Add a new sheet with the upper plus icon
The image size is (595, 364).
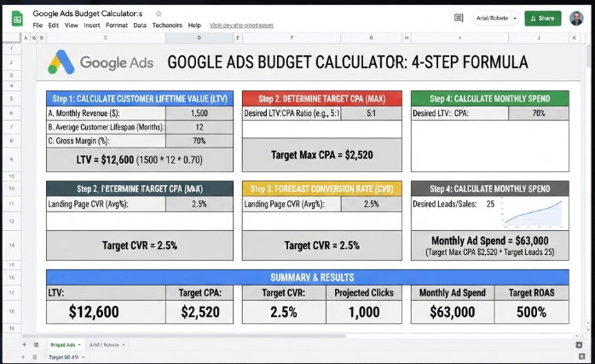(24, 344)
